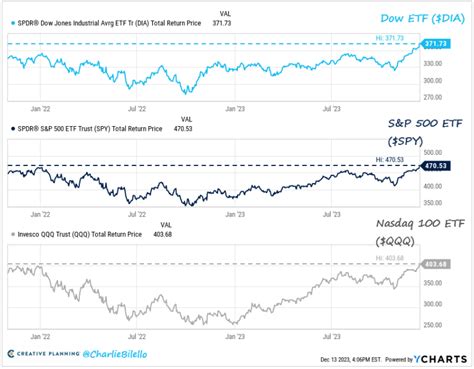Screen dimensions: 474x369
Task: Select the QQQ 403.68 price tag flag
Action: tap(435, 264)
